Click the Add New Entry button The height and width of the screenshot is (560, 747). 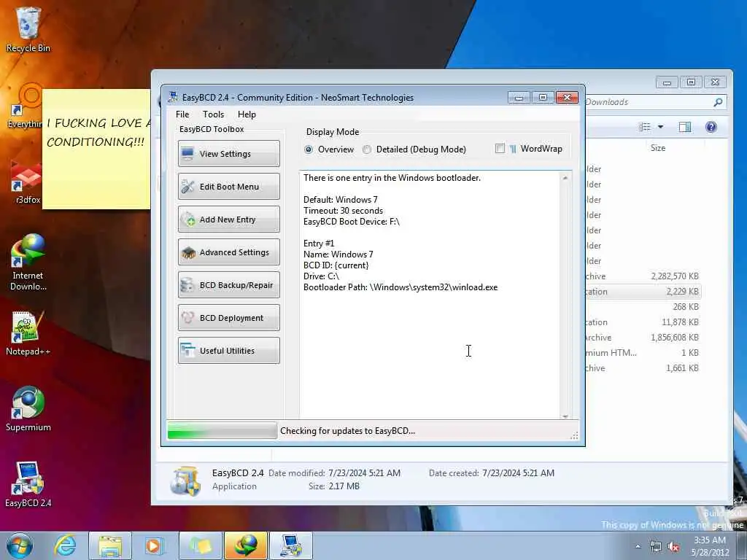coord(228,219)
